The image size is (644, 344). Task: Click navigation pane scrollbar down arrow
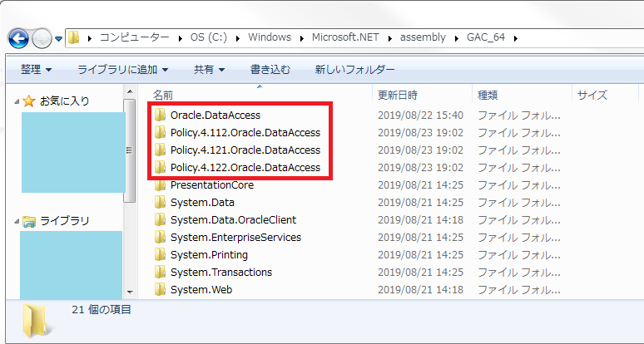(130, 292)
